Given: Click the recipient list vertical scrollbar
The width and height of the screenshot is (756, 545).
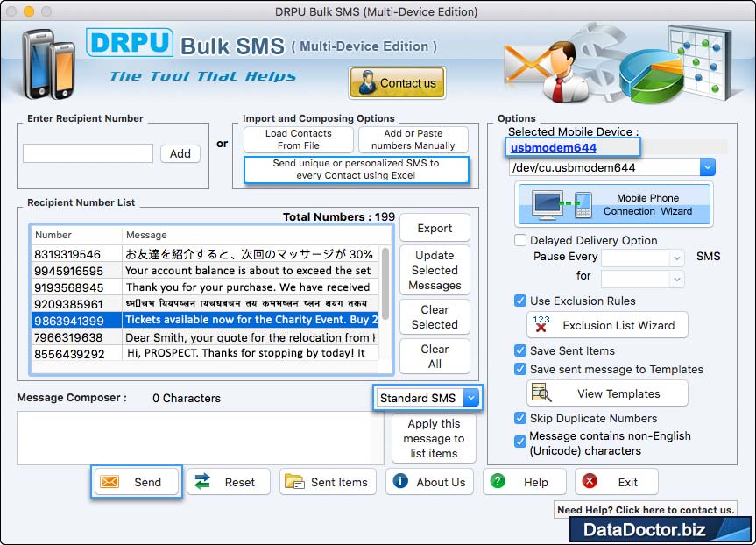Looking at the screenshot, I should coord(385,282).
